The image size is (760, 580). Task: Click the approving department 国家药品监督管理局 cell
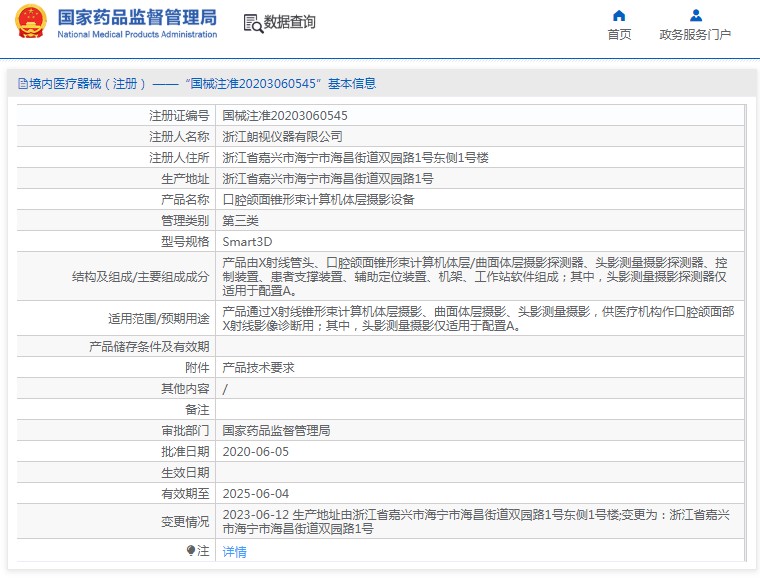[276, 431]
